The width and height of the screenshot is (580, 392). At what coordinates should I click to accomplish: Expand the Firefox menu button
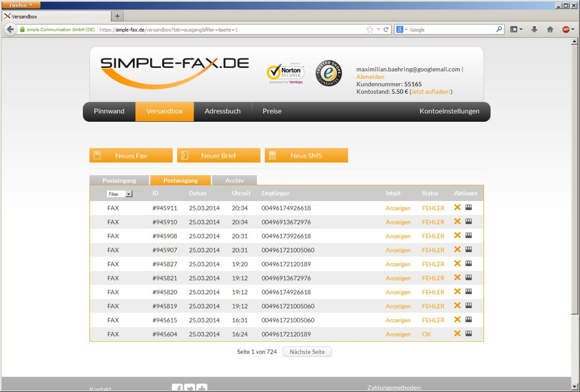(21, 5)
